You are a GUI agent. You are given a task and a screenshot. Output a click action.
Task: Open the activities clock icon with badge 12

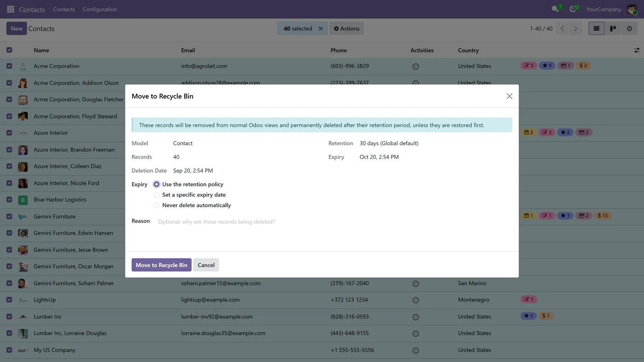click(574, 9)
